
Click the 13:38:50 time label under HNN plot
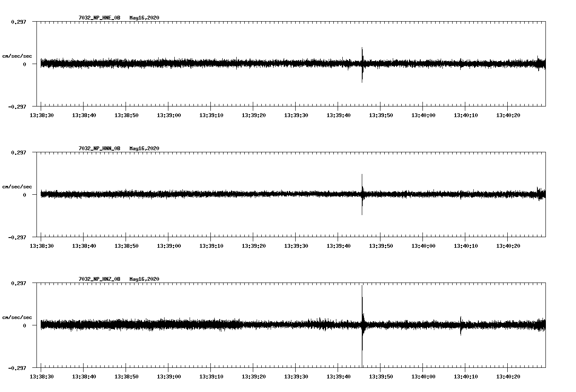point(126,246)
